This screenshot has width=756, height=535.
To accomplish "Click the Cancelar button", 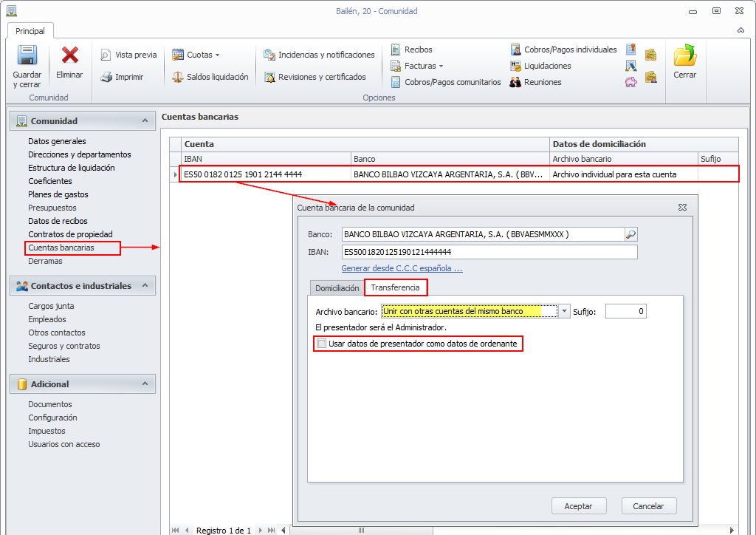I will coord(648,506).
